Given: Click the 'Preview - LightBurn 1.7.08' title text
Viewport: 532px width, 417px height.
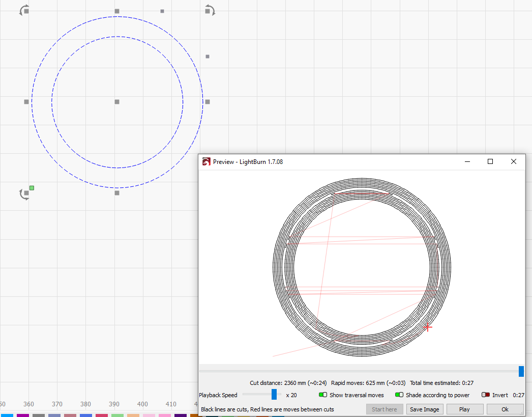Looking at the screenshot, I should (248, 161).
